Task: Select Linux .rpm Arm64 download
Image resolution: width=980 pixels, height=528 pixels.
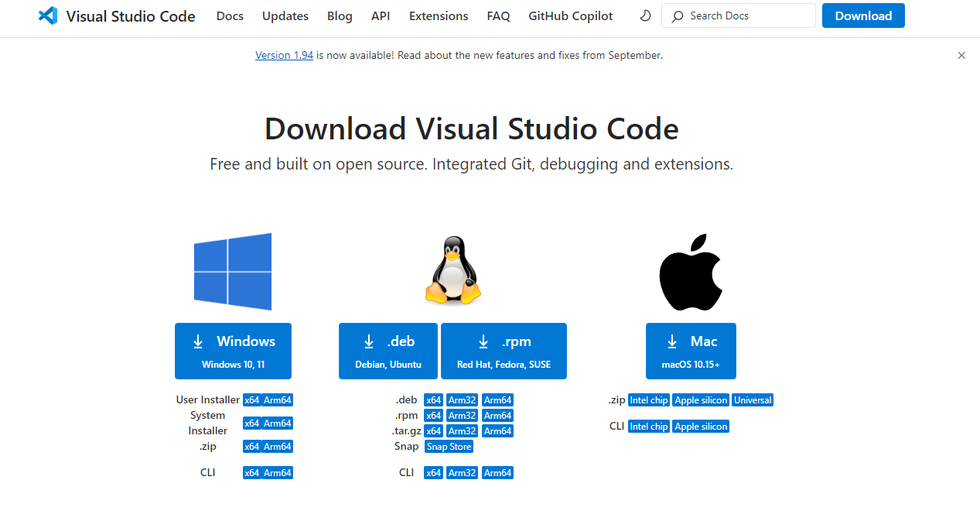Action: point(497,416)
